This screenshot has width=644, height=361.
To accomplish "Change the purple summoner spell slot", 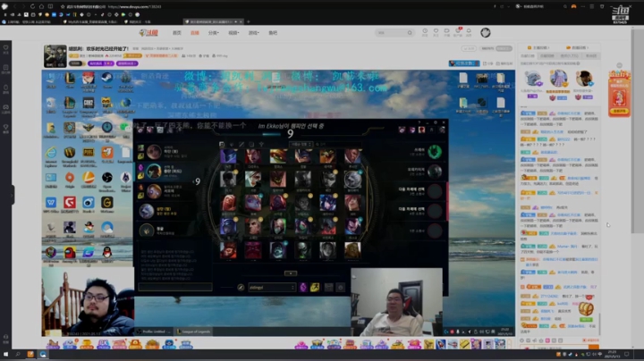I will tap(303, 288).
